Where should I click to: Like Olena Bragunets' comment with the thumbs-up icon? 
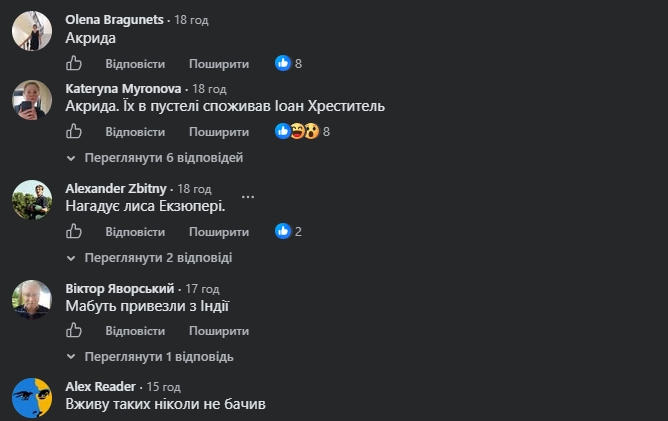click(74, 63)
